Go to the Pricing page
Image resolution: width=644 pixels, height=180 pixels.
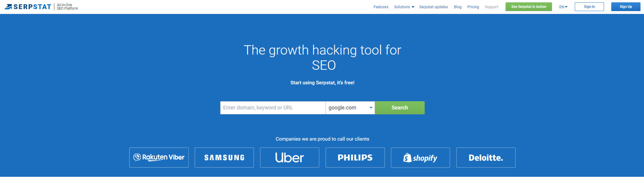(x=473, y=7)
